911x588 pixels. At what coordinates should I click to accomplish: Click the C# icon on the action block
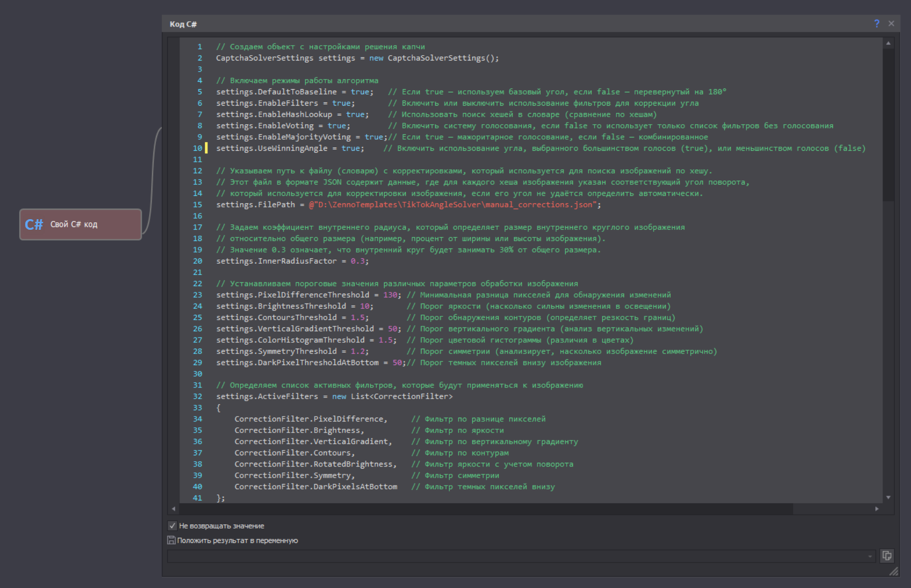(33, 224)
